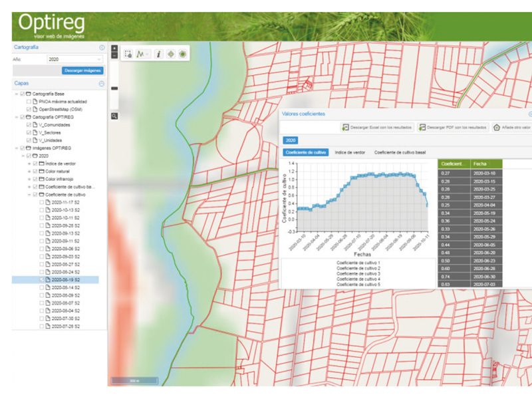Open the Año year dropdown

tap(75, 59)
